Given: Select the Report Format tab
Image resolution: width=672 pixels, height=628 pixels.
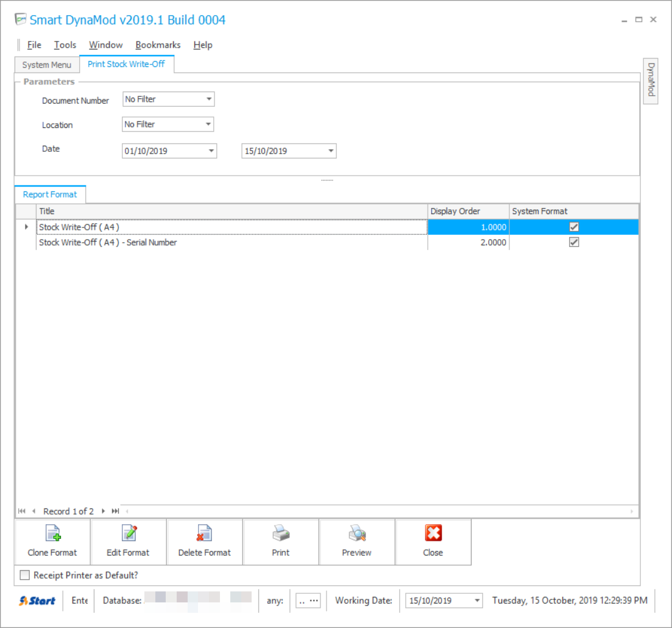Looking at the screenshot, I should coord(50,194).
